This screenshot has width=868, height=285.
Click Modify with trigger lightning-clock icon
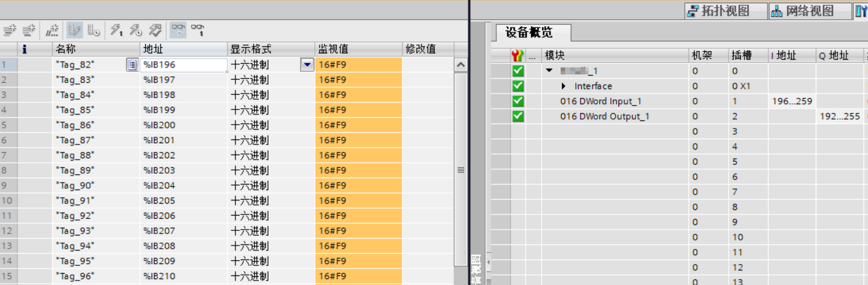pos(136,29)
